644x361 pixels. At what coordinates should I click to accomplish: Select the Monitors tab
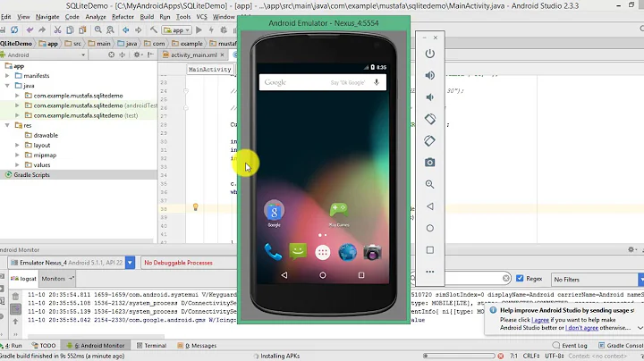coord(57,279)
